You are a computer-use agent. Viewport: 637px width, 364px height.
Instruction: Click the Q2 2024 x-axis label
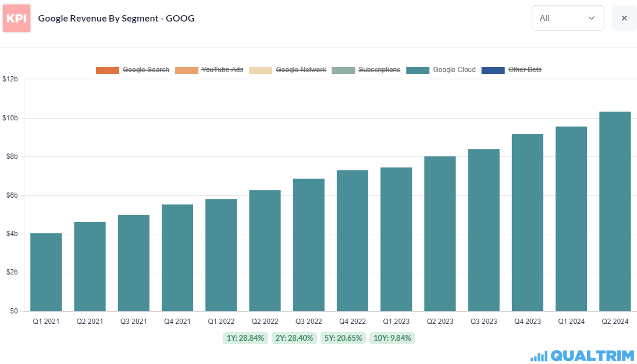(x=615, y=322)
